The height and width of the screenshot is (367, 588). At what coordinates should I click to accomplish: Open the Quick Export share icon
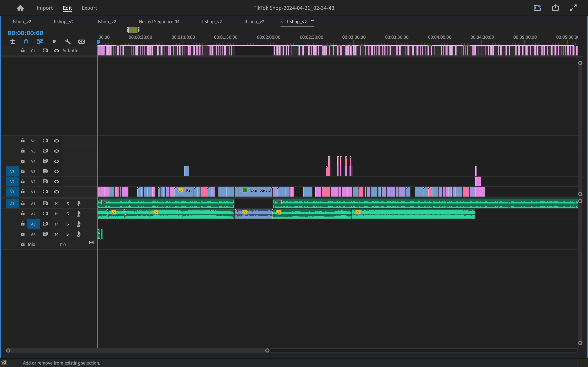[x=555, y=8]
